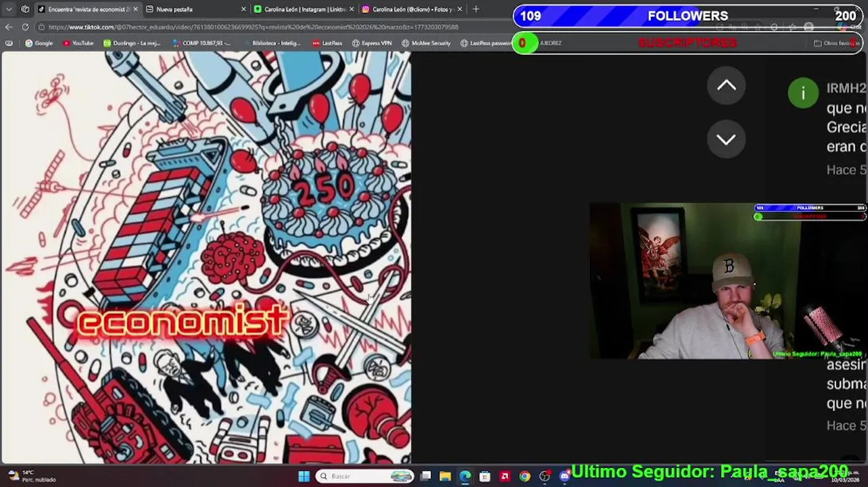Click the browser back arrow

click(8, 27)
